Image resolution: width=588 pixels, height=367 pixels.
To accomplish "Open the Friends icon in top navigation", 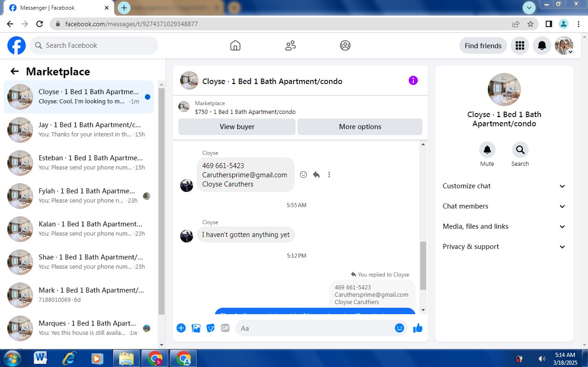I will coord(291,45).
